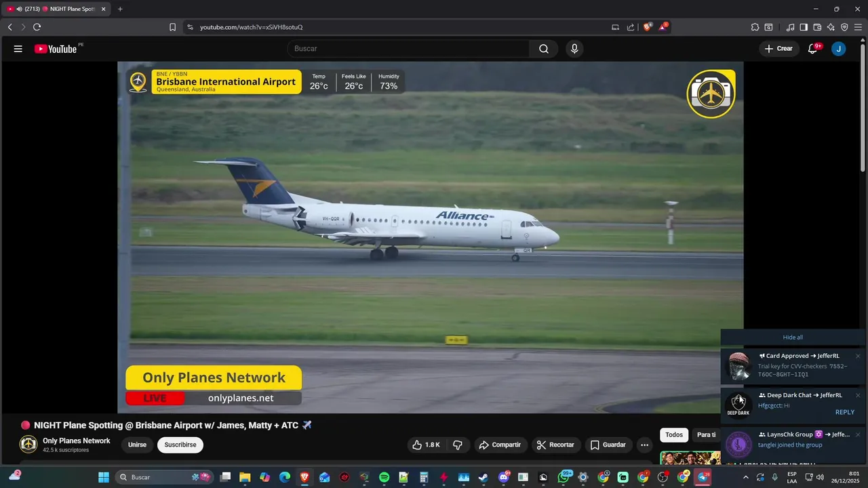Open YouTube notifications bell
The height and width of the screenshot is (488, 868).
pyautogui.click(x=812, y=49)
